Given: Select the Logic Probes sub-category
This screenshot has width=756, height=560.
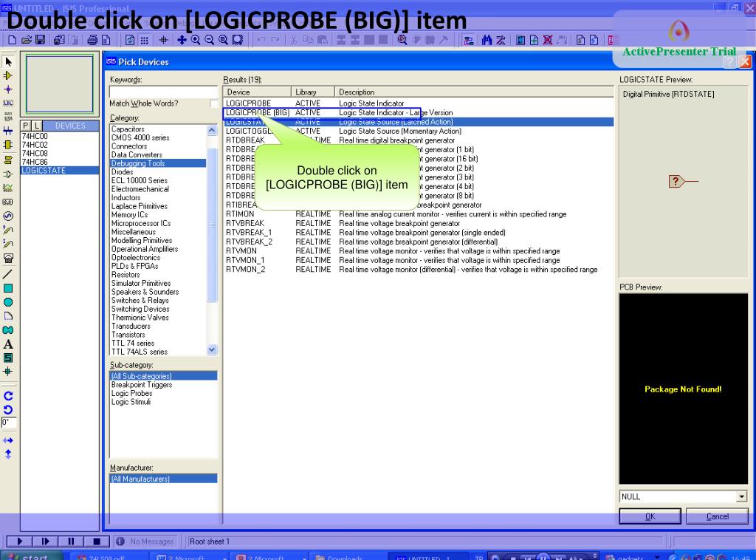Looking at the screenshot, I should point(131,394).
